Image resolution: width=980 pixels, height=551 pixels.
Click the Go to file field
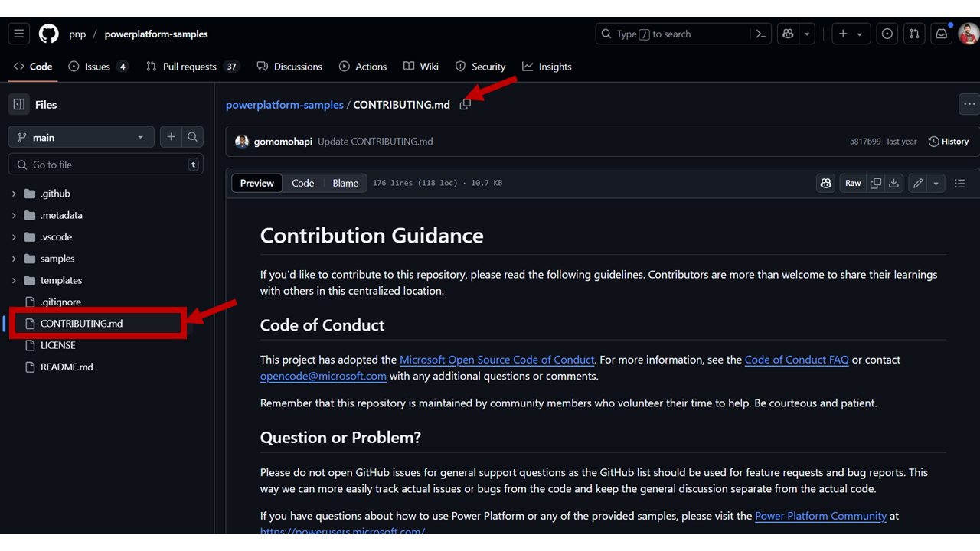[106, 165]
